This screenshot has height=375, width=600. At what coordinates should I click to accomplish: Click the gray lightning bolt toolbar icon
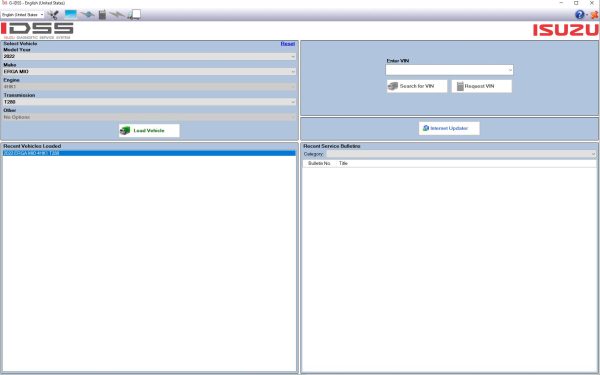[x=117, y=15]
